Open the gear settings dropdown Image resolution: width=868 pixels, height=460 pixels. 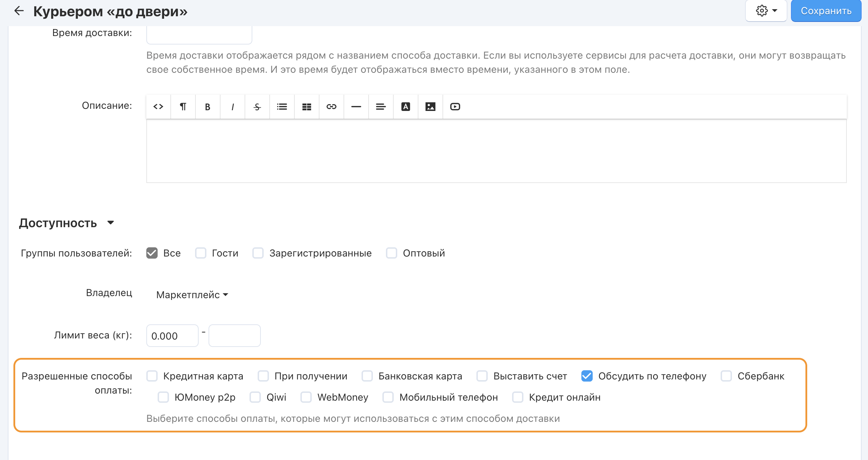coord(766,11)
